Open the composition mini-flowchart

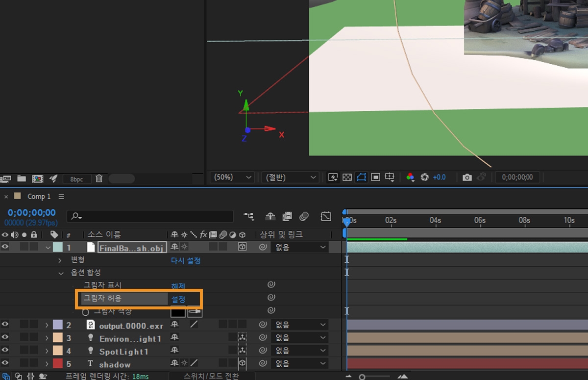click(248, 216)
